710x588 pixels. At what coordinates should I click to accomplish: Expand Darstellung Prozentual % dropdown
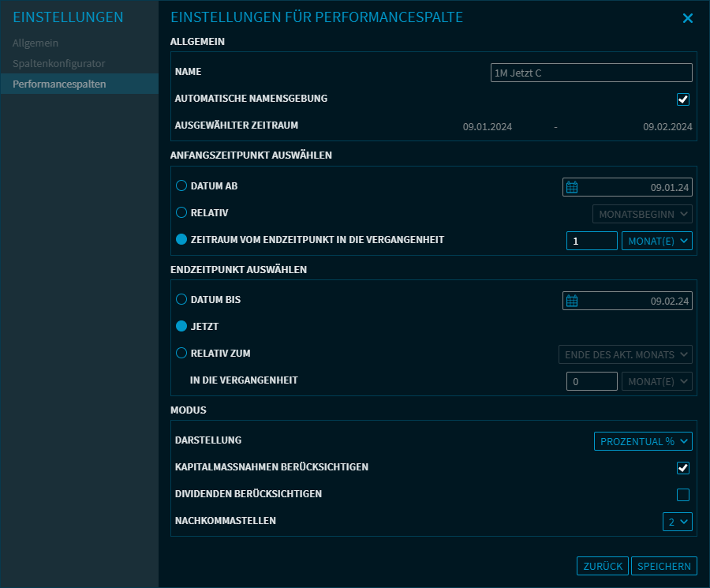[x=643, y=441]
